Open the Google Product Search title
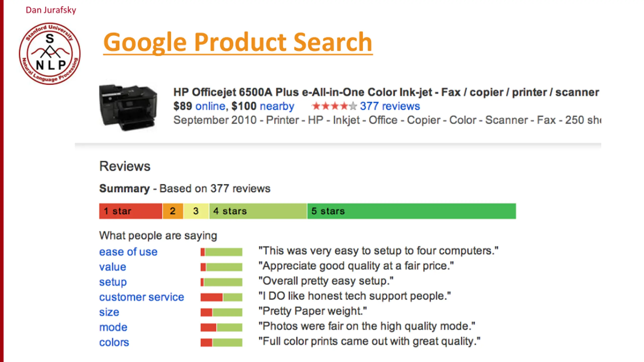This screenshot has width=644, height=362. 238,42
